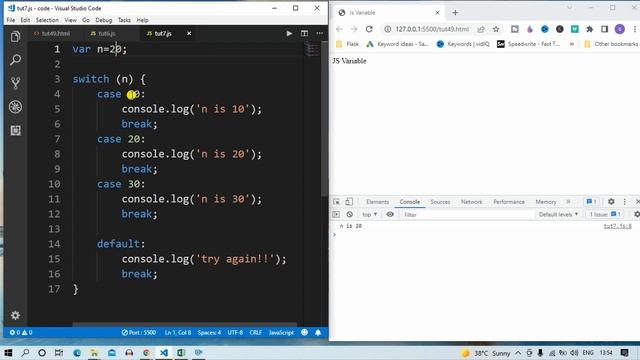Open the Explorer view in VS Code
This screenshot has width=640, height=360.
pyautogui.click(x=16, y=37)
